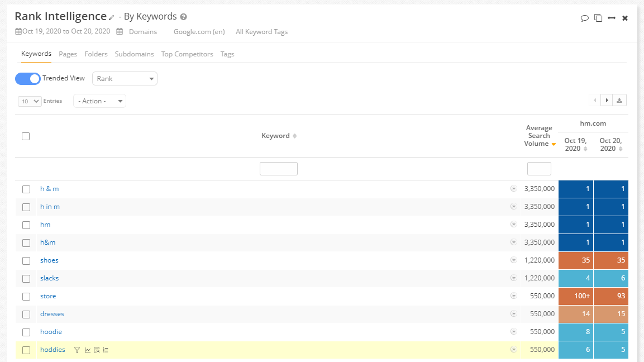
Task: Open the 'slacks' keyword link
Action: click(49, 278)
